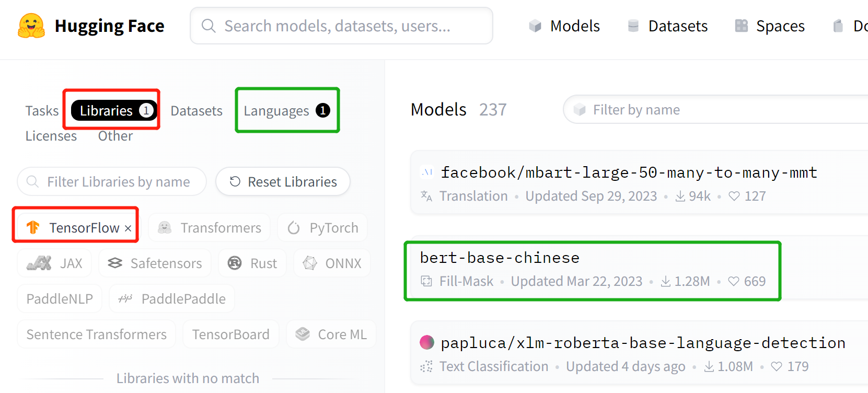
Task: Focus the Filter Libraries by name field
Action: (x=112, y=181)
